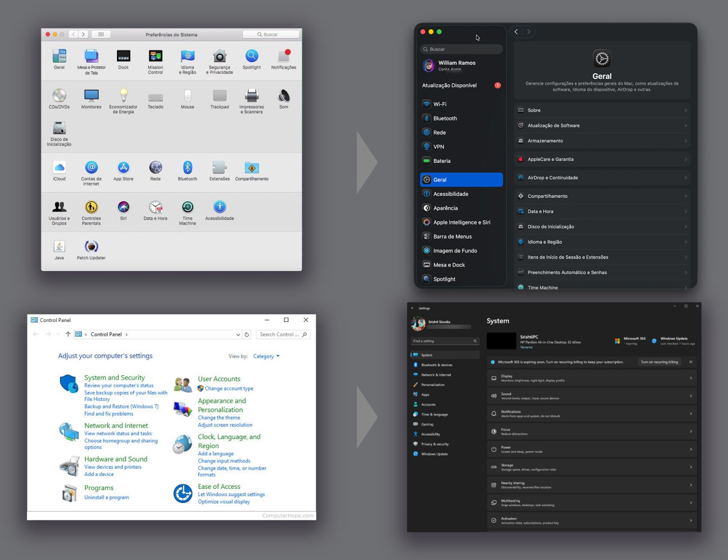728x560 pixels.
Task: Open the Mission Control preference icon
Action: coord(155,56)
